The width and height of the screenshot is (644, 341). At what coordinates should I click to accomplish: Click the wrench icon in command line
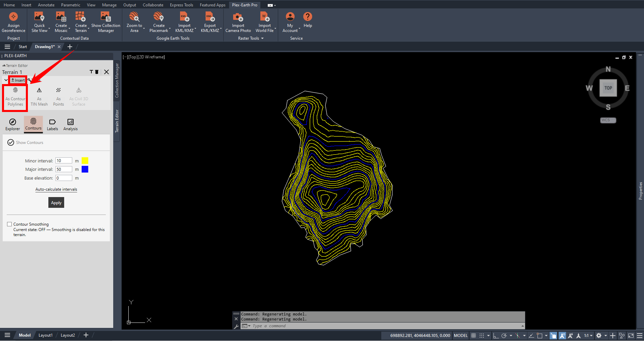click(236, 326)
